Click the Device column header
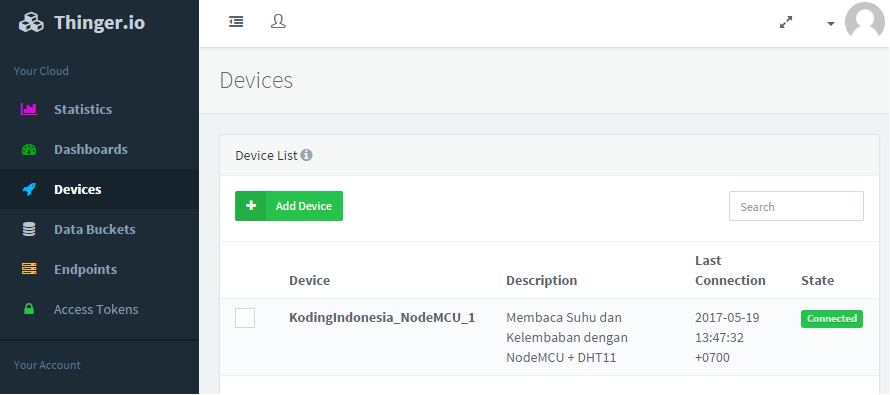Screen dimensions: 890x395 [x=309, y=280]
